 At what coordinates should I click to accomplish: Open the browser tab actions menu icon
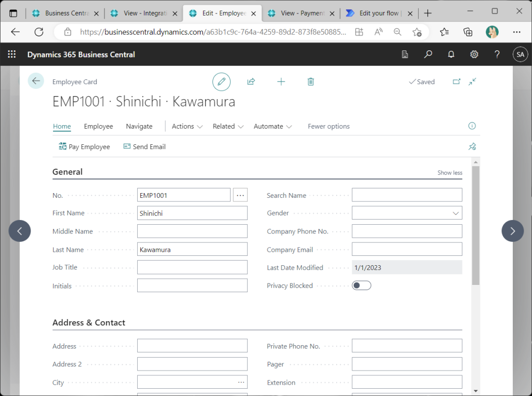coord(13,13)
